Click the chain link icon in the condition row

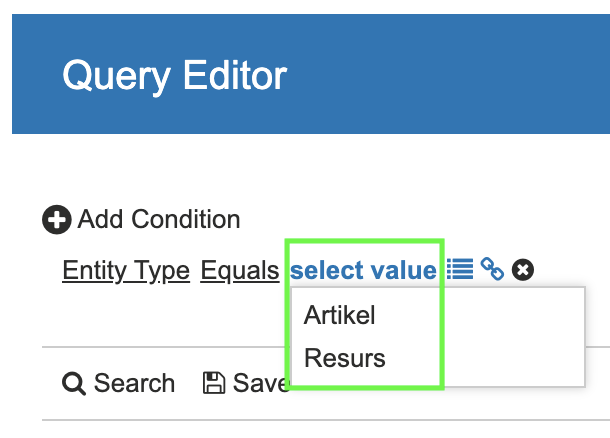pyautogui.click(x=492, y=269)
